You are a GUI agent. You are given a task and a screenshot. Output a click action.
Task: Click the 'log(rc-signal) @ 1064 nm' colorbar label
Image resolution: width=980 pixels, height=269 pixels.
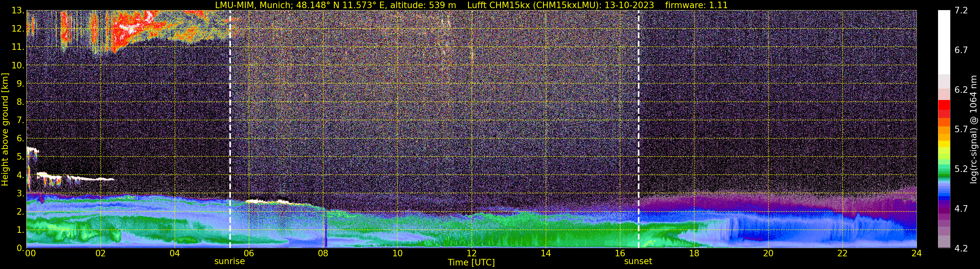click(973, 129)
